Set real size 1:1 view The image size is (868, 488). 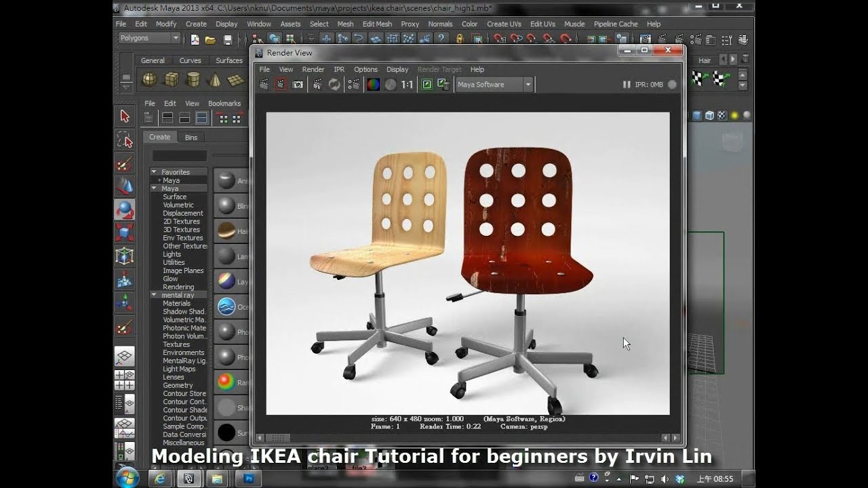407,85
